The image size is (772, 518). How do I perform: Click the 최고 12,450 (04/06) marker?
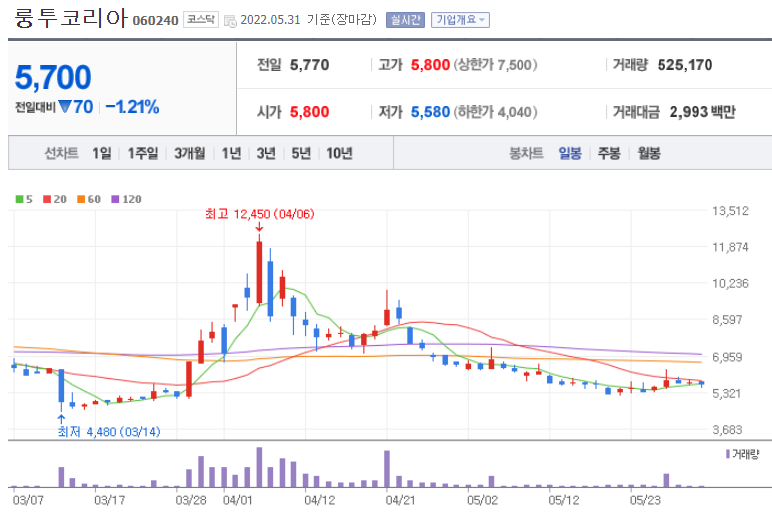259,214
